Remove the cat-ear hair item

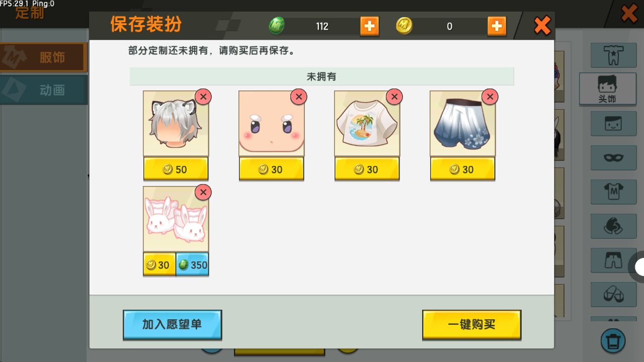coord(203,97)
